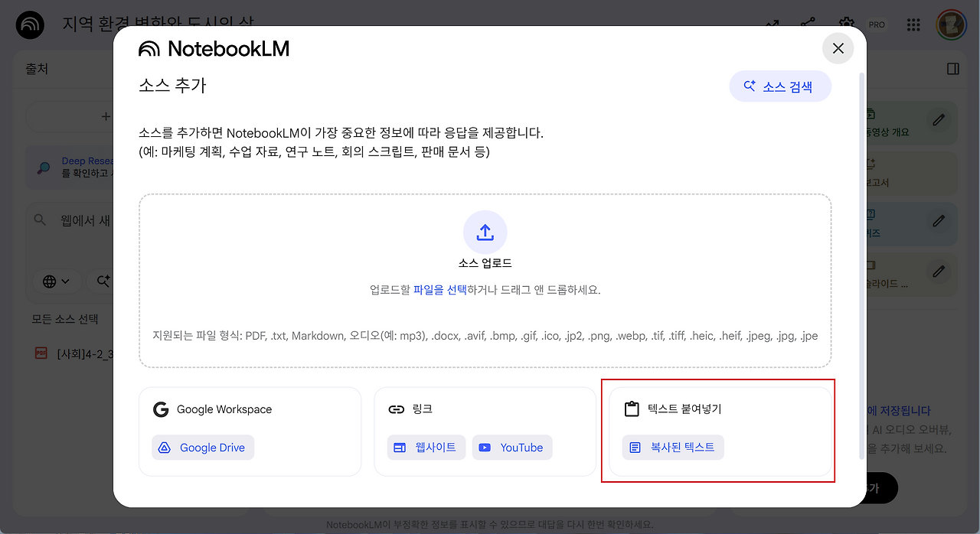The width and height of the screenshot is (980, 534).
Task: Click the 파일을 선택 link
Action: [440, 290]
